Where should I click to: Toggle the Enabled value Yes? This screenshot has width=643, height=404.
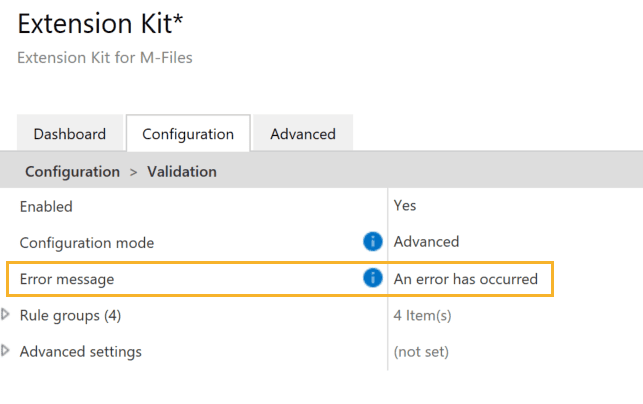tap(405, 206)
